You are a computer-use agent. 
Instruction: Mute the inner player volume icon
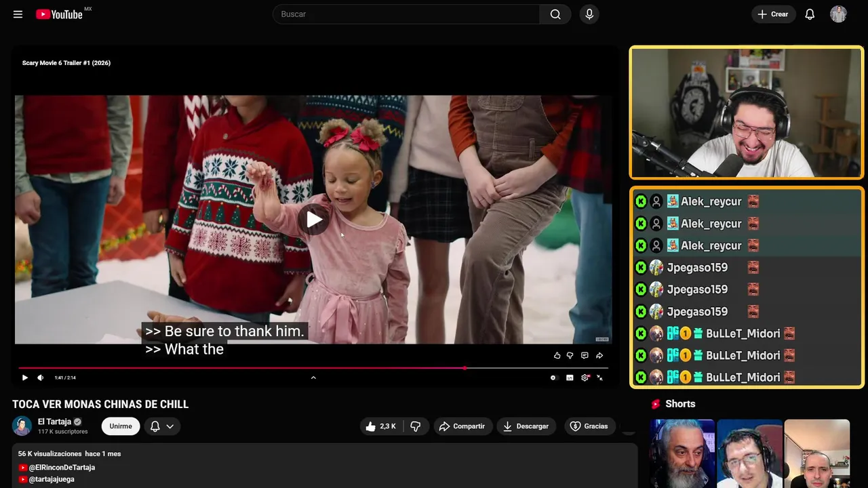[x=41, y=378]
